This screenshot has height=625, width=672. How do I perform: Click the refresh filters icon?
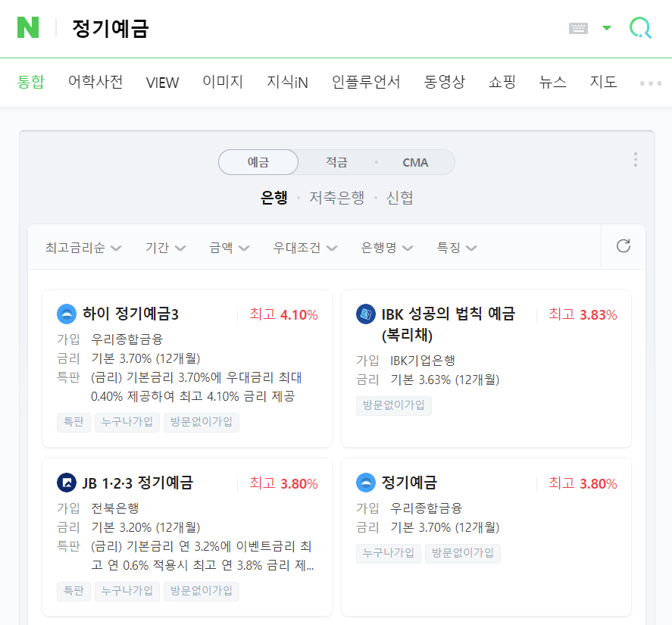pyautogui.click(x=624, y=246)
